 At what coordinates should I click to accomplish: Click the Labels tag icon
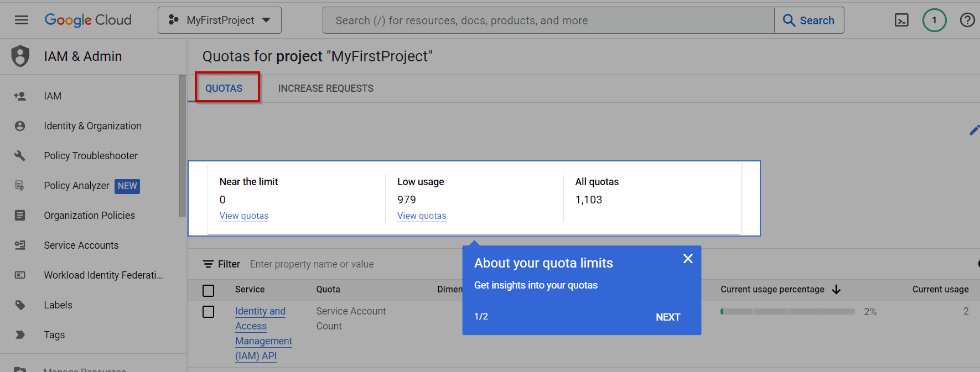tap(20, 305)
